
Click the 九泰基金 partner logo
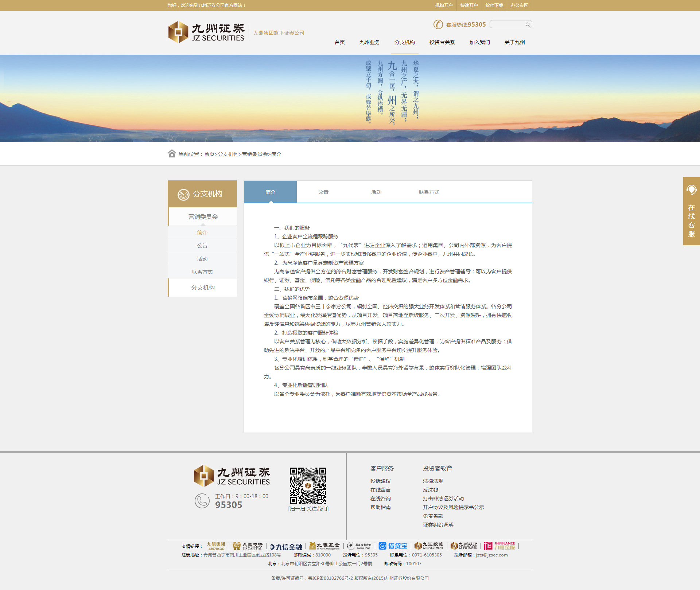click(x=324, y=546)
